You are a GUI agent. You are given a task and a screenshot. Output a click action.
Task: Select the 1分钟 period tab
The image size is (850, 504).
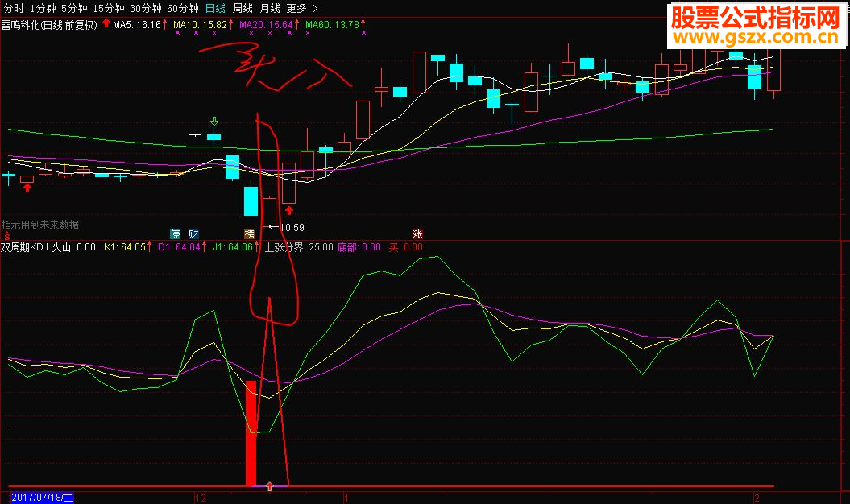(43, 8)
